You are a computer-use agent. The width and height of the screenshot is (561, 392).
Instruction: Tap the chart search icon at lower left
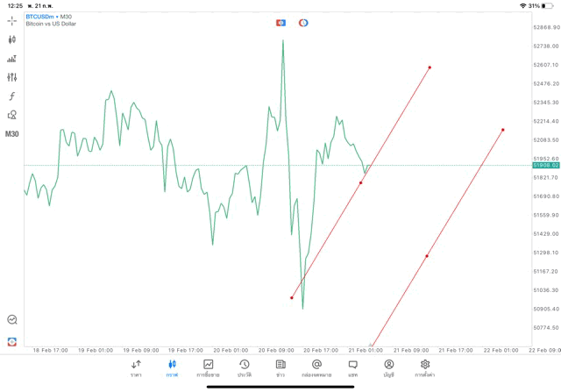(12, 320)
